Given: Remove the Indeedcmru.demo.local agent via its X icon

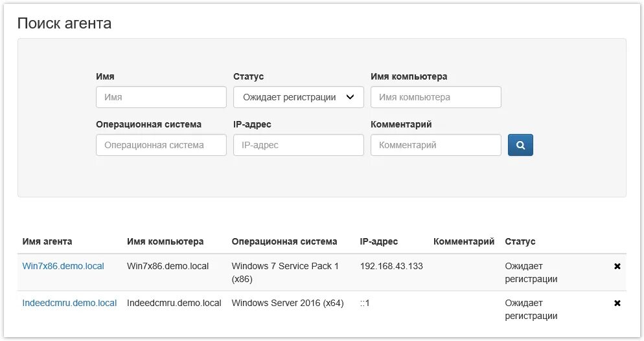Looking at the screenshot, I should [x=617, y=303].
